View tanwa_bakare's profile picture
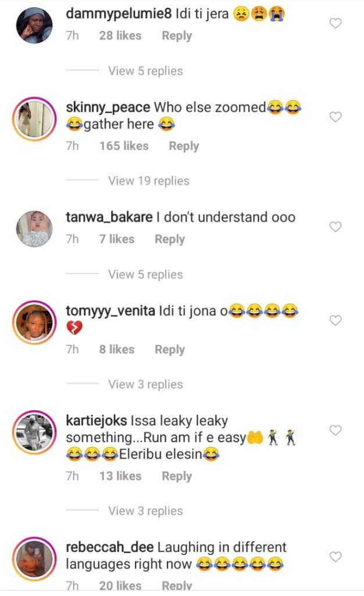Image resolution: width=364 pixels, height=596 pixels. [34, 229]
